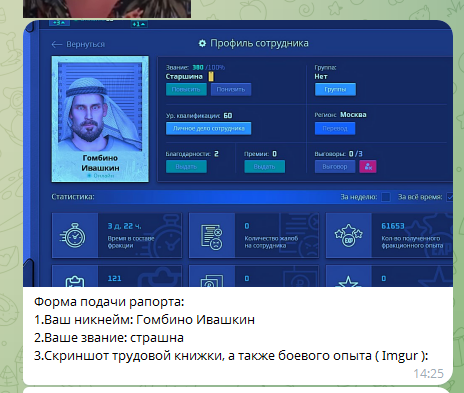Screen dimensions: 464x393
Task: Open the cropped photo above the message
Action: 107,9
